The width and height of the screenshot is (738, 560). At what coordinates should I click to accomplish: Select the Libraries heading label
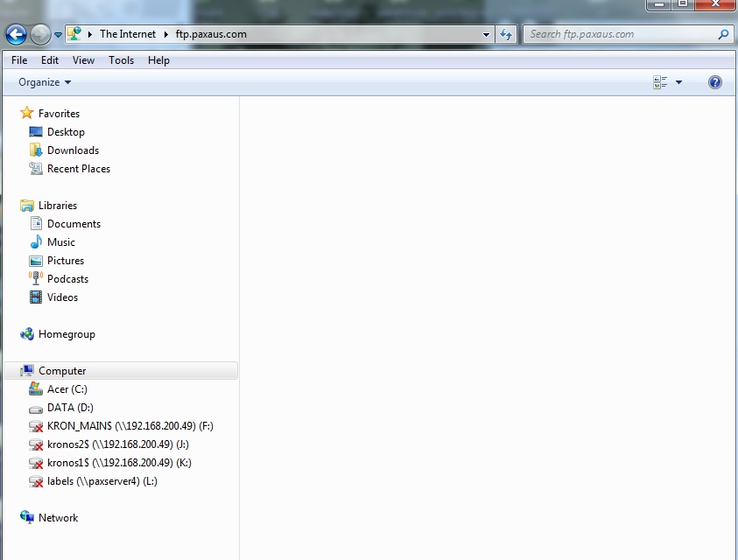[58, 205]
